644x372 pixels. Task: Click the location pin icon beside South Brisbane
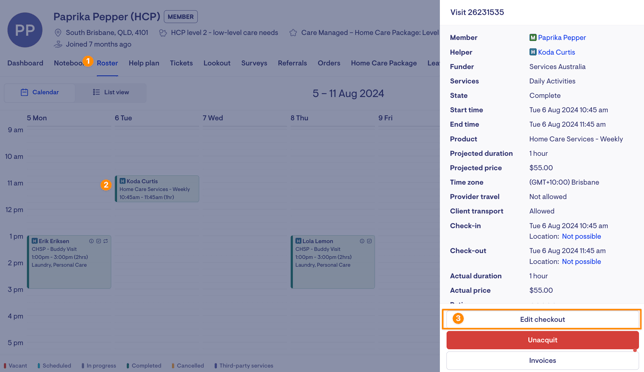[58, 32]
